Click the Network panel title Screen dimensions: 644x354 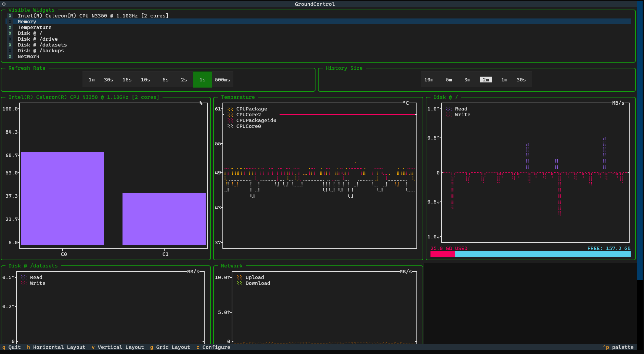coord(232,266)
